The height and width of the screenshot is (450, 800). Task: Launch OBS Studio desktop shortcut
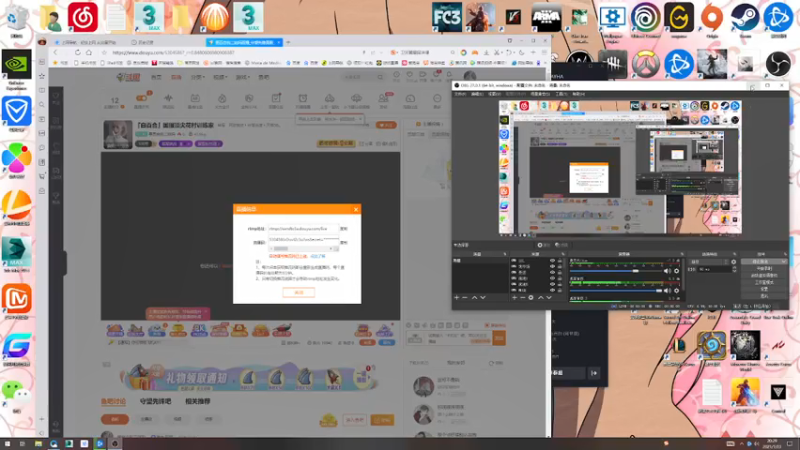[778, 64]
